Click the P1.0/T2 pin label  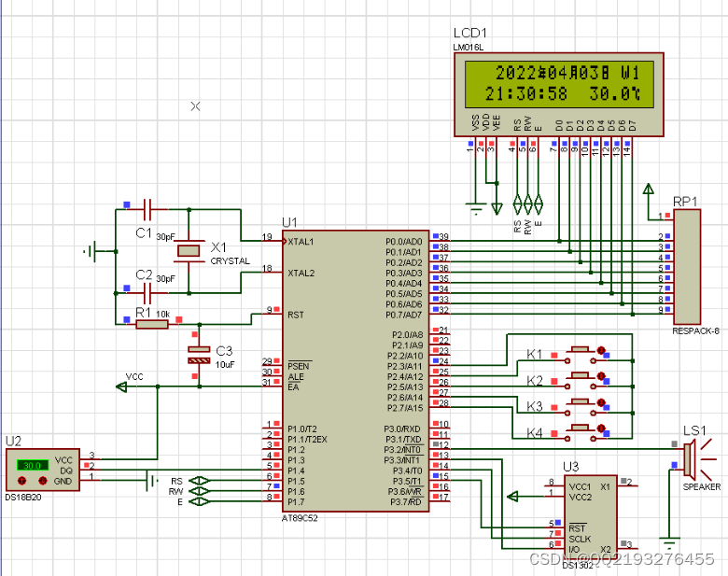(x=301, y=429)
